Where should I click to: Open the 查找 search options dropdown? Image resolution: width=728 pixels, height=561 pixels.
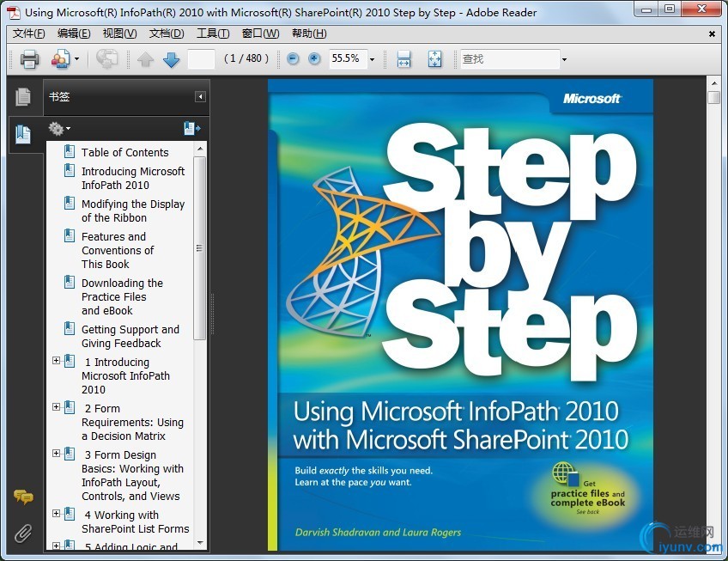pyautogui.click(x=565, y=59)
